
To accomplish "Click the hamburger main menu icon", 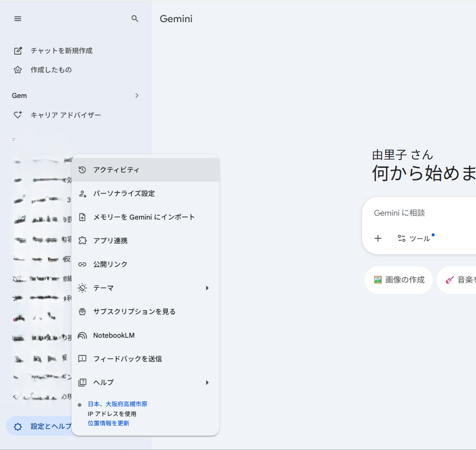I will click(x=18, y=19).
